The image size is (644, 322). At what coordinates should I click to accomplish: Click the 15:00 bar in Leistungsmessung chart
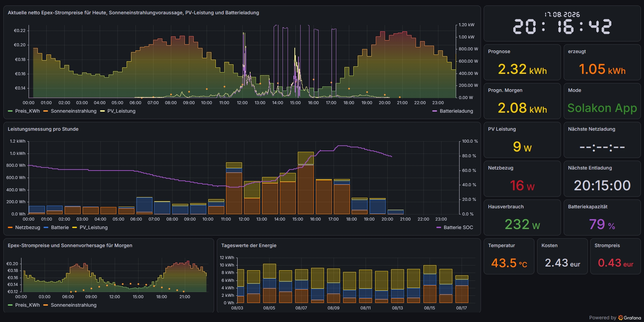tap(306, 183)
